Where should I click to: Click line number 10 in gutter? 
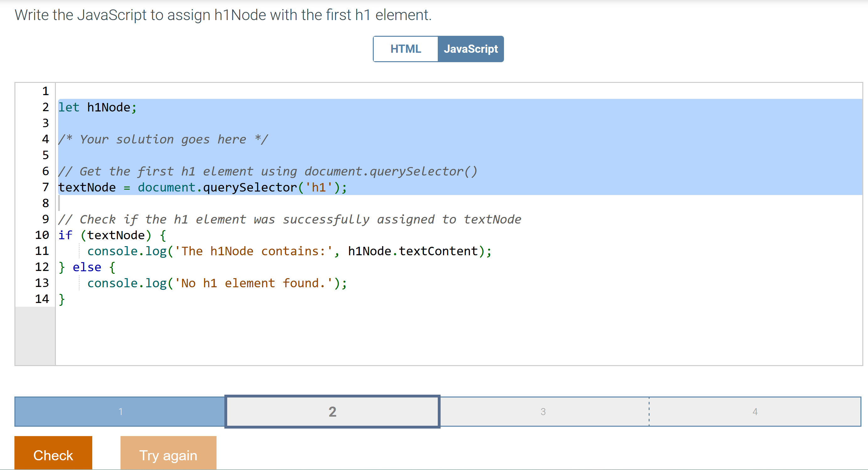42,235
